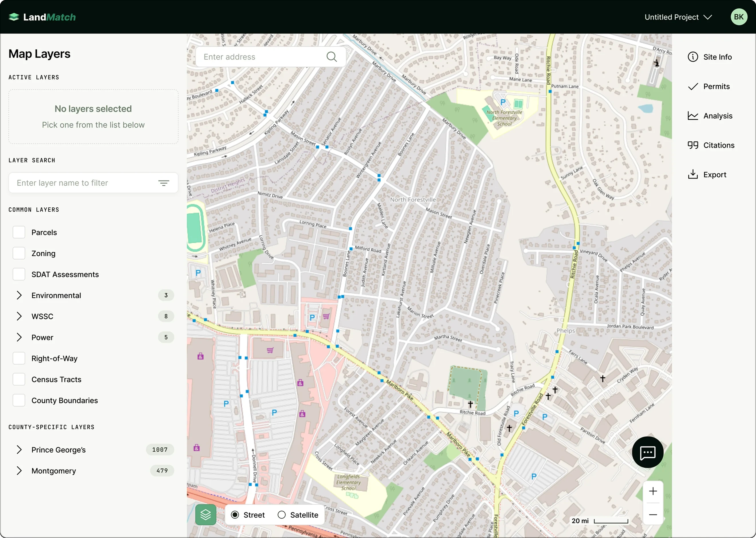Open the layer filter options icon
Screen dimensions: 756x538
tap(164, 183)
